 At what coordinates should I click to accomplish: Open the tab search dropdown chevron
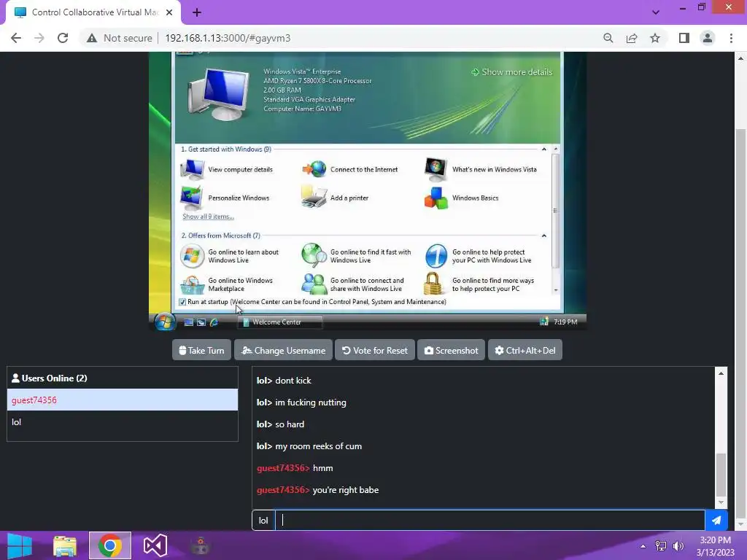(x=656, y=12)
